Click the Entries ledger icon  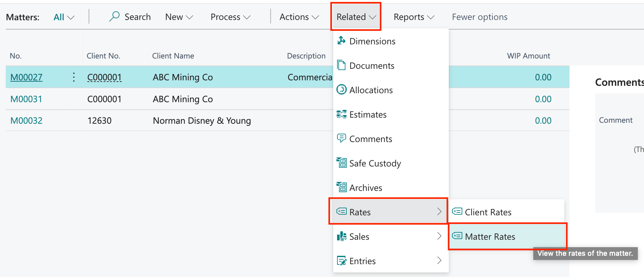(x=341, y=261)
